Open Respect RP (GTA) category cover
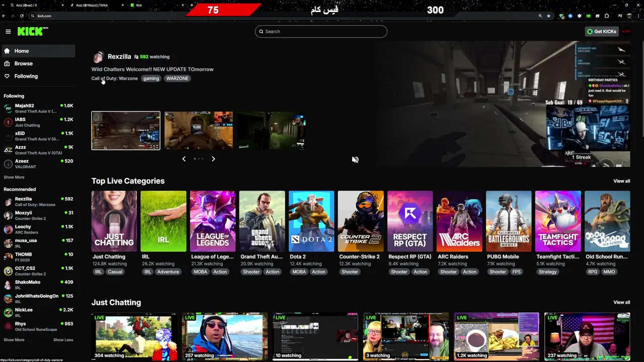This screenshot has width=644, height=362. coord(410,221)
